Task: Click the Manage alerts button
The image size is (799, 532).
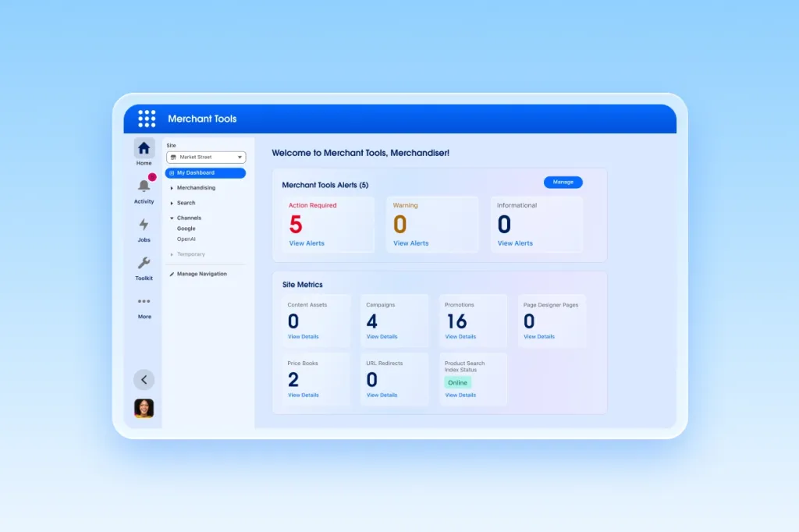Action: click(563, 183)
